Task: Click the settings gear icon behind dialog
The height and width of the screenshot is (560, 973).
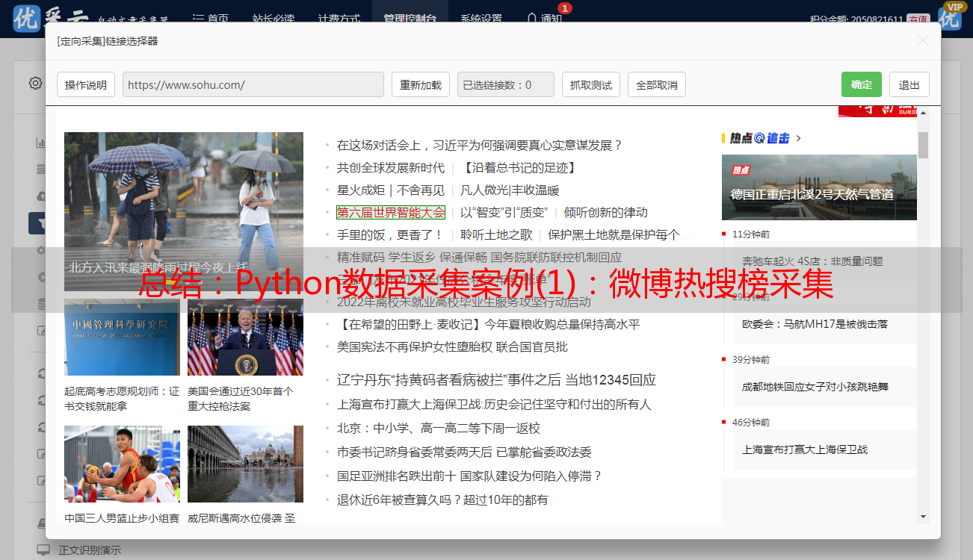Action: coord(35,83)
